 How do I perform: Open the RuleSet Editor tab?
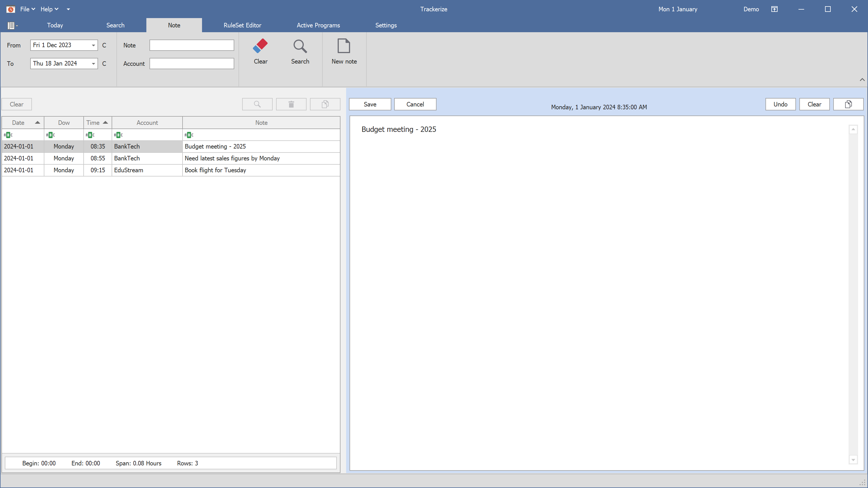[242, 25]
